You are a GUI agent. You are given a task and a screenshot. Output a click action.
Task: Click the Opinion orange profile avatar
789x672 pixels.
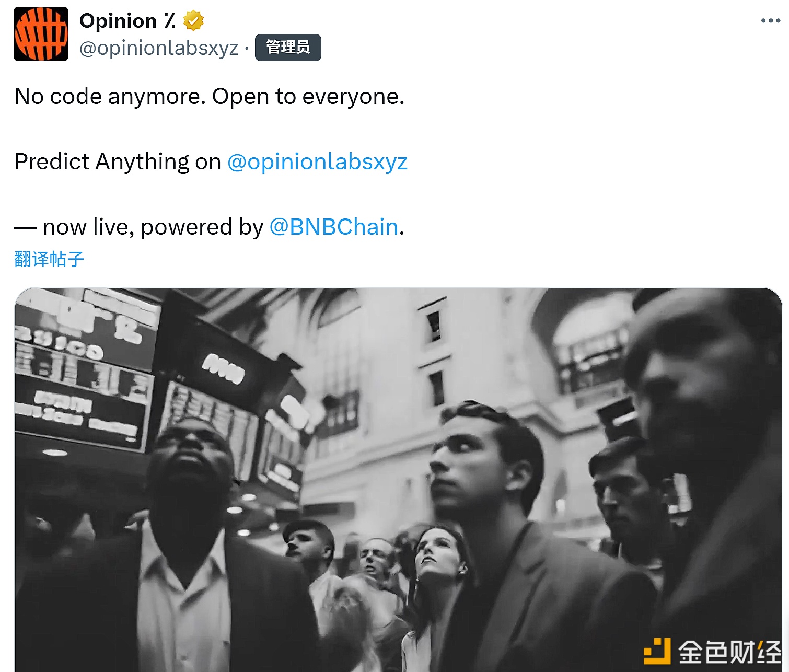coord(41,34)
